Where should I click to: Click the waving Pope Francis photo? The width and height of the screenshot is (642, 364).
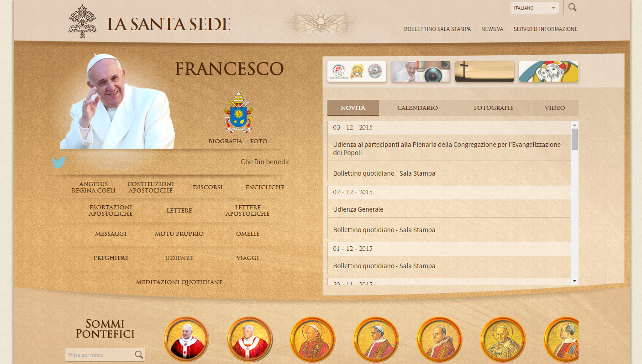click(x=117, y=102)
